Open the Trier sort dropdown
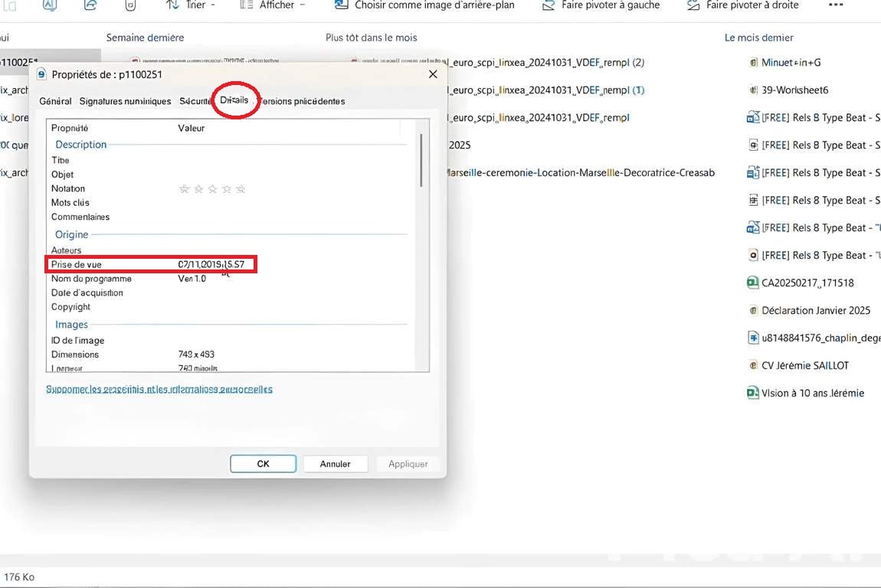This screenshot has width=881, height=588. click(x=191, y=5)
